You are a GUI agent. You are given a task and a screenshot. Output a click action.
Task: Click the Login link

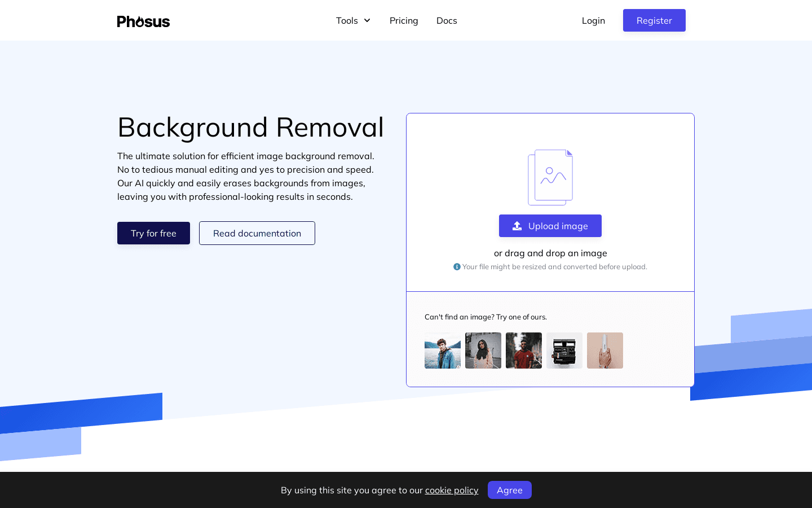pos(593,20)
